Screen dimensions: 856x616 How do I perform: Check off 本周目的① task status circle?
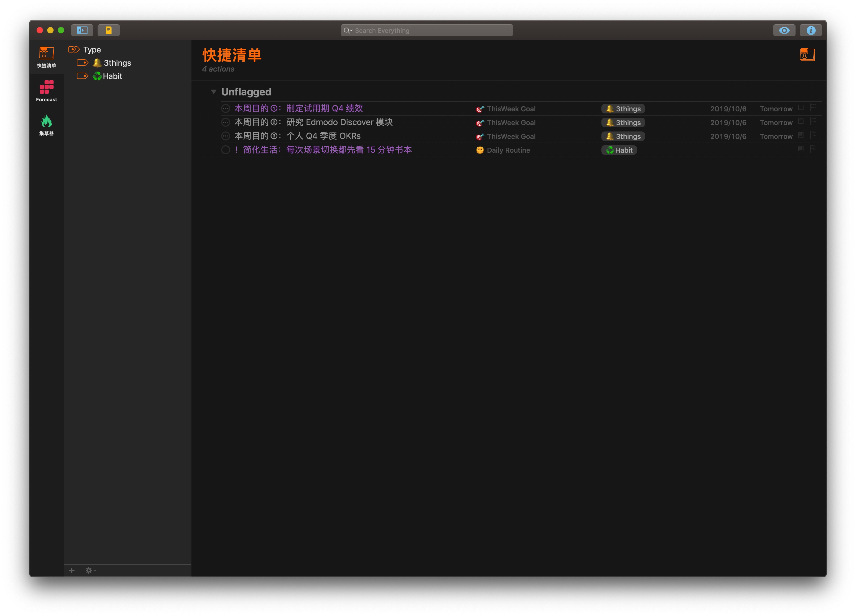(225, 109)
